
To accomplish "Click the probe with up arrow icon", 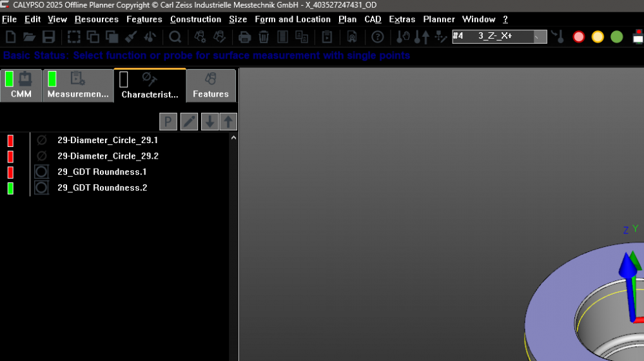I will [422, 37].
